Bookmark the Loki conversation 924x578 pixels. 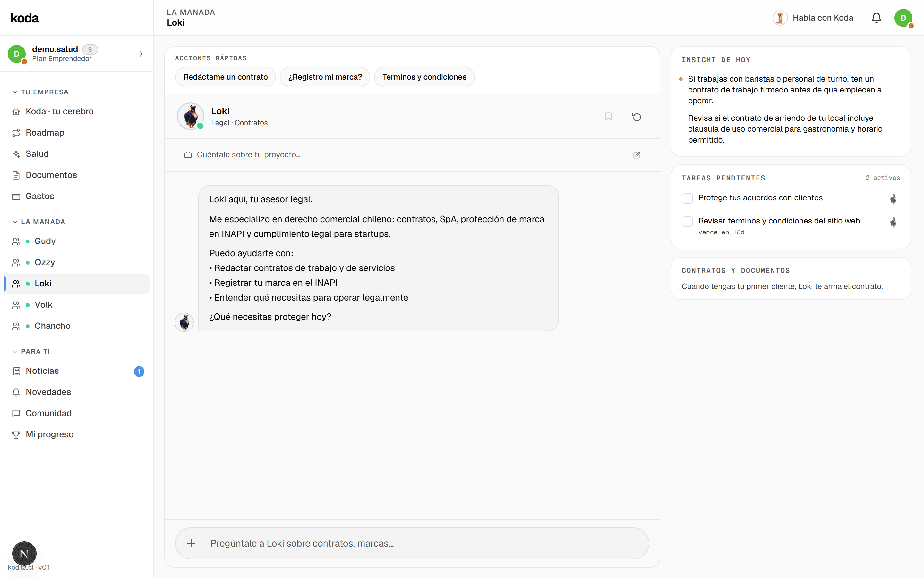click(609, 117)
